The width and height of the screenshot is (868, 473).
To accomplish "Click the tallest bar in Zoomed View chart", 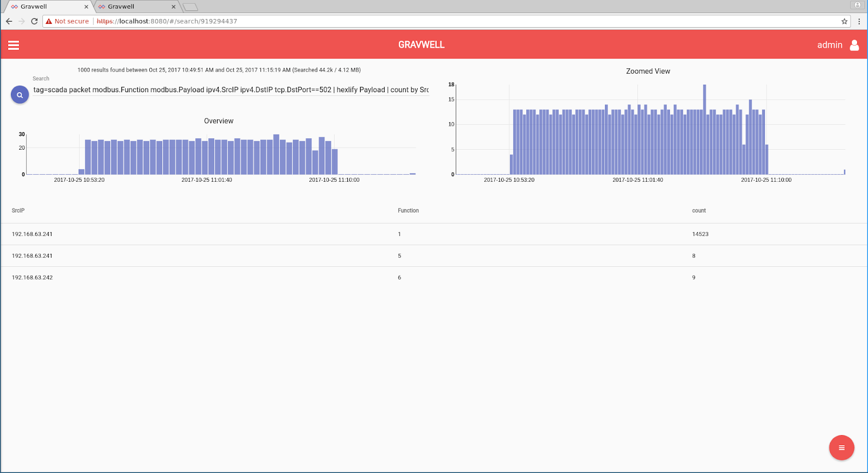I will pyautogui.click(x=704, y=130).
